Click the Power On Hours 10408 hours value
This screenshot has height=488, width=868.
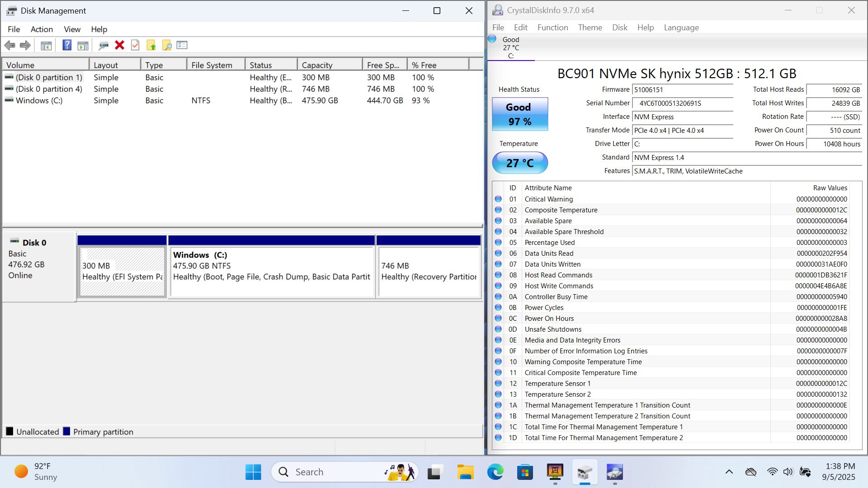(834, 144)
